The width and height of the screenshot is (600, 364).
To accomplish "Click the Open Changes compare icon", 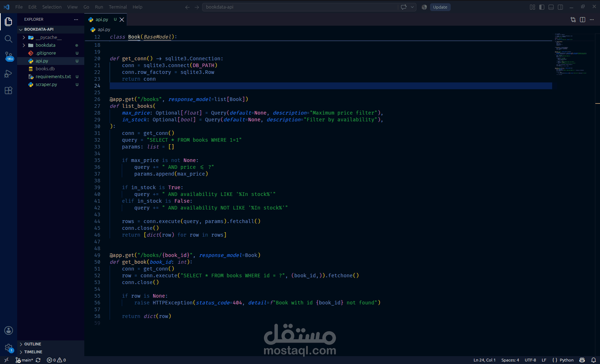I will 573,20.
